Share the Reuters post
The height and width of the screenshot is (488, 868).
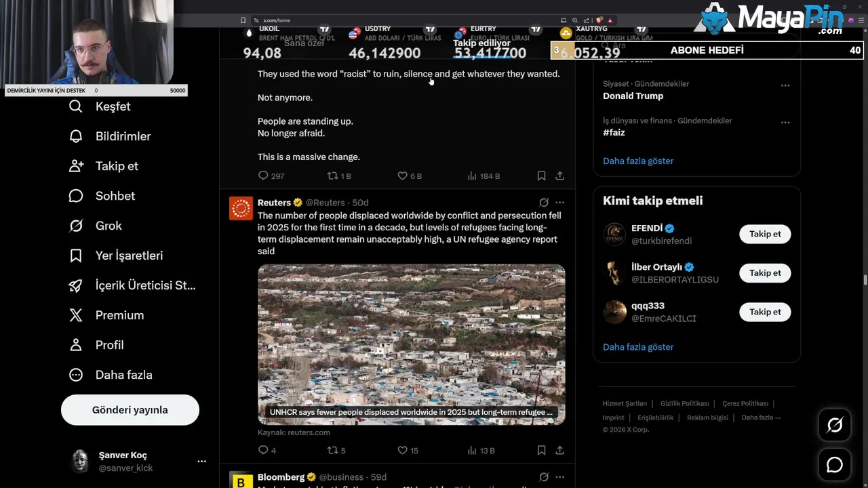click(x=559, y=450)
